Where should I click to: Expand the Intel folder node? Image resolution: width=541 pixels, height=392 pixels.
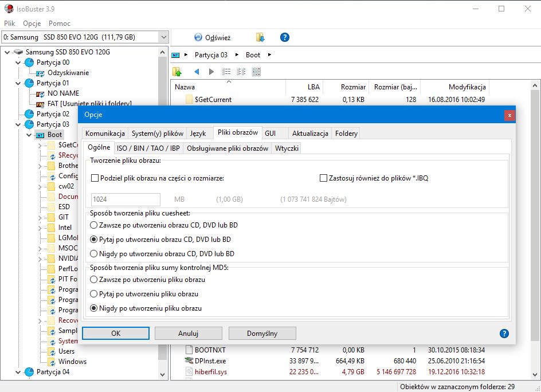coord(40,229)
